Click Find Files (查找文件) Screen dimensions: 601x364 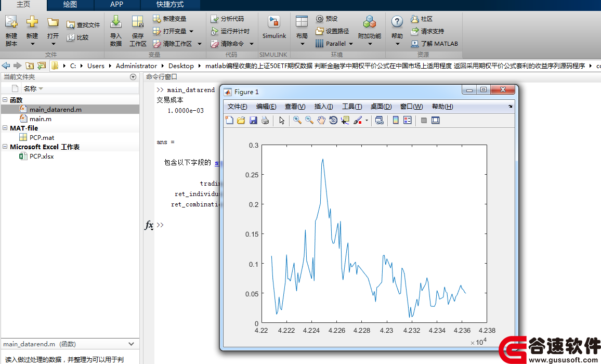coord(83,25)
